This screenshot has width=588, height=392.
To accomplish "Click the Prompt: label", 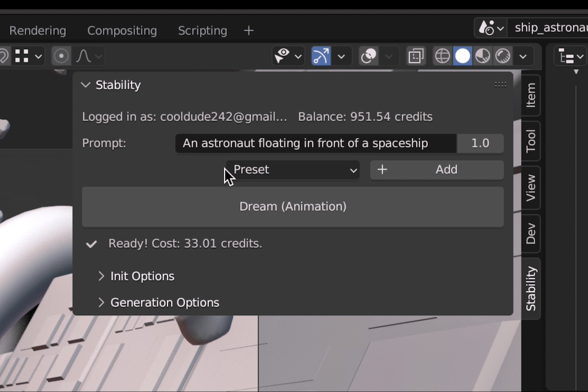I will click(x=104, y=143).
